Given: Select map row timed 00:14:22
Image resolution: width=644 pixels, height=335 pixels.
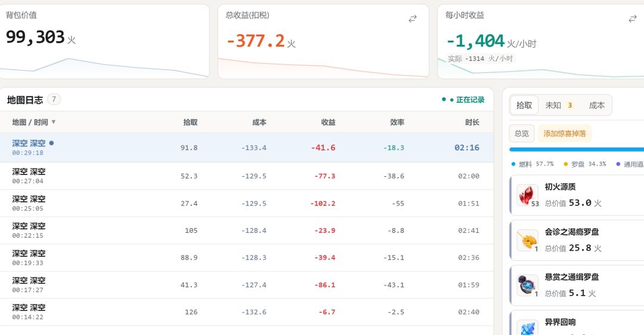Looking at the screenshot, I should pos(246,312).
